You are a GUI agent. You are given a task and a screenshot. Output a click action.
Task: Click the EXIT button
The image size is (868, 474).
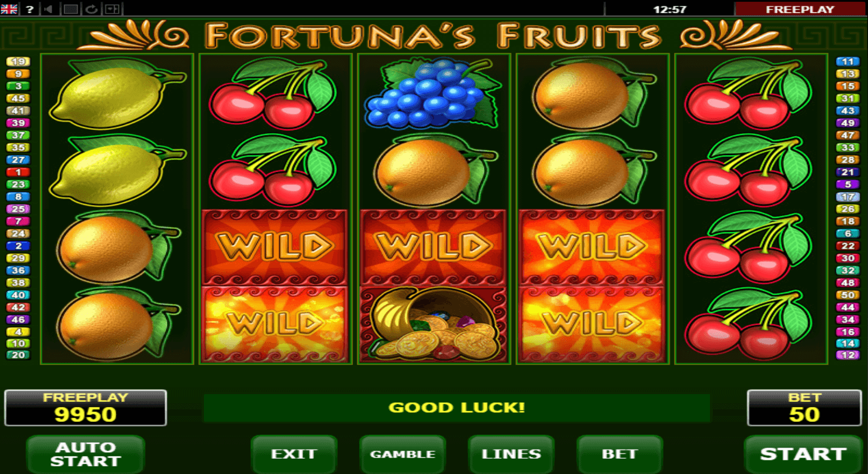(294, 454)
